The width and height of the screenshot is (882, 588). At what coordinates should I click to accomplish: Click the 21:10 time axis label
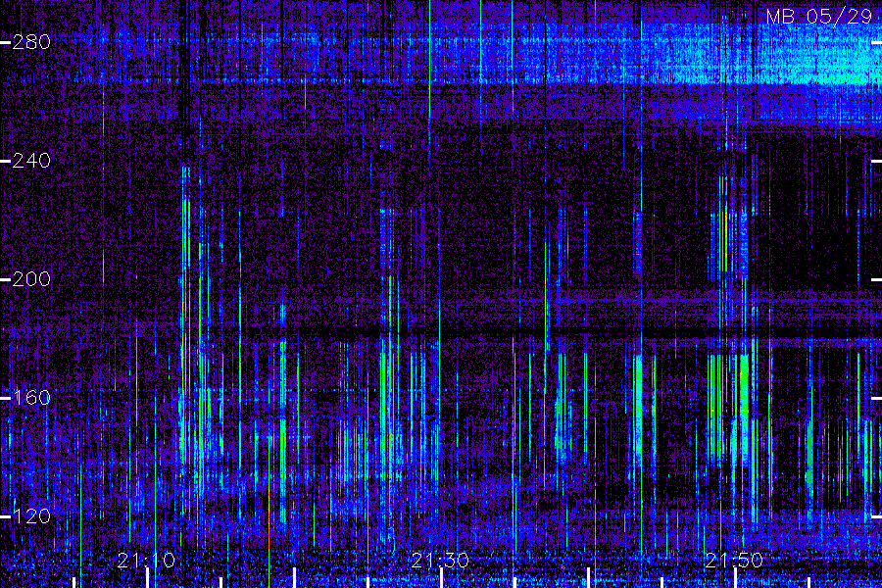tap(146, 561)
